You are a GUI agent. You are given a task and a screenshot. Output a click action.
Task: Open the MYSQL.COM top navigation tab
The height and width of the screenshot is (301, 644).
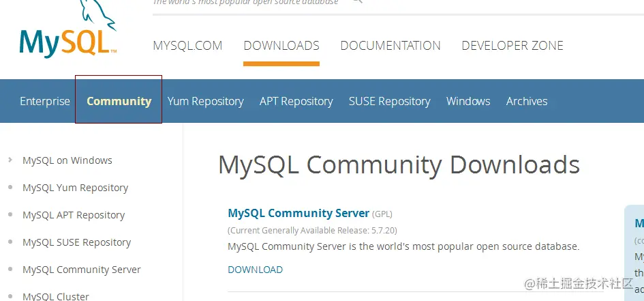(187, 45)
